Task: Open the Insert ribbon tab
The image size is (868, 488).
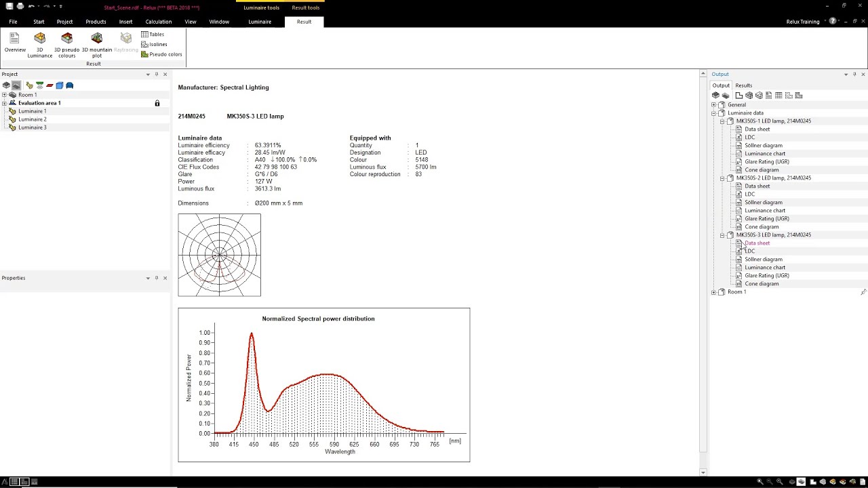Action: click(x=125, y=22)
